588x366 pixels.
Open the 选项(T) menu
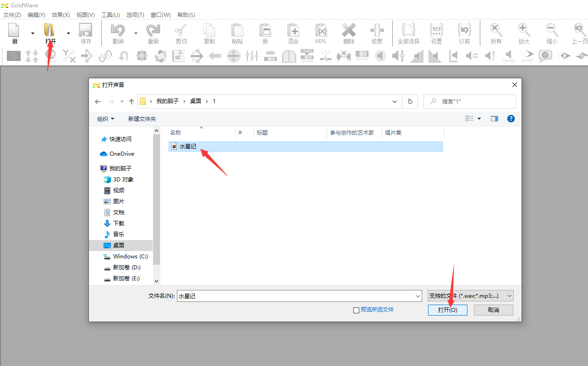pyautogui.click(x=135, y=15)
